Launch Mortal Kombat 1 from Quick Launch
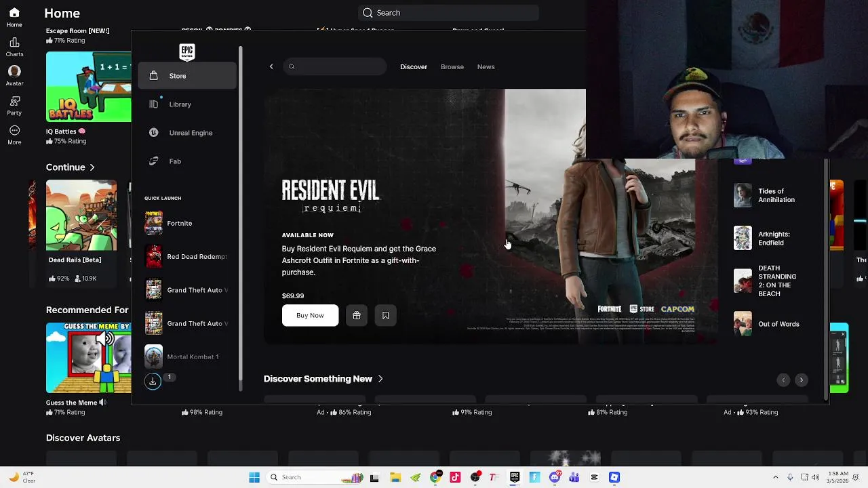 [187, 357]
